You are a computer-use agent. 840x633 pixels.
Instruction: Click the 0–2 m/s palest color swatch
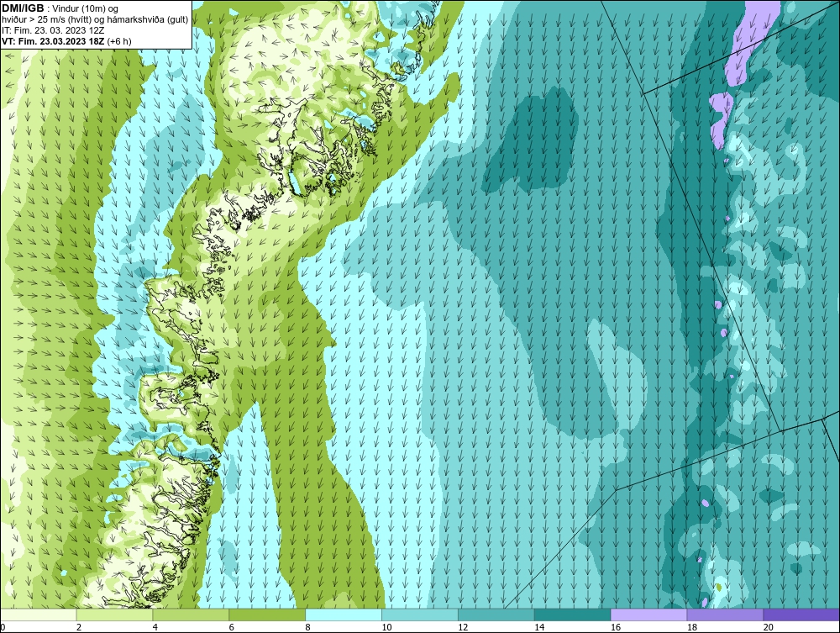39,615
